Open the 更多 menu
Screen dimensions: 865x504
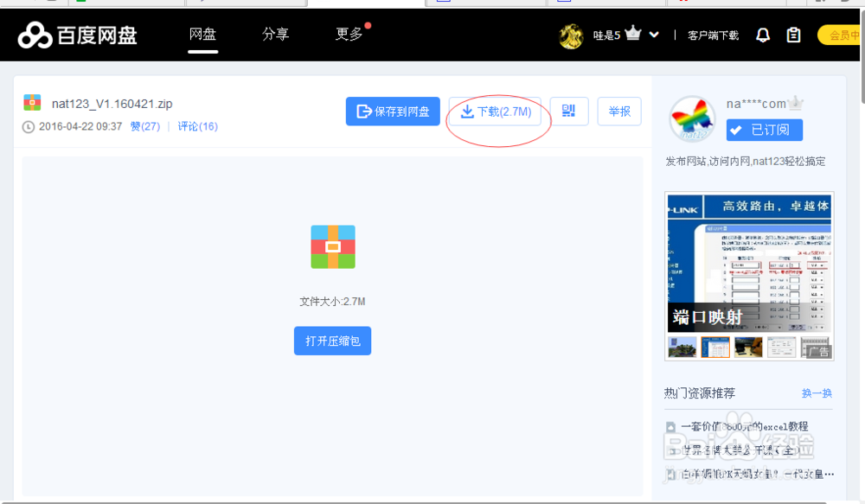[x=349, y=35]
